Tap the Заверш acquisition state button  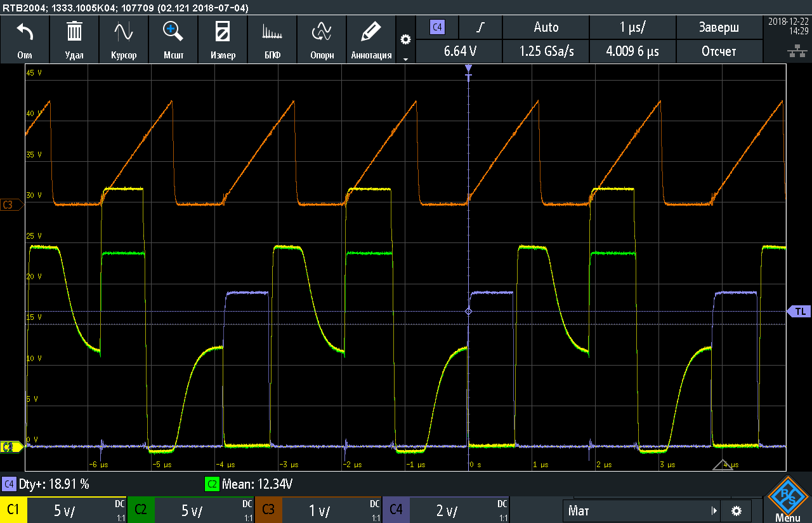click(x=719, y=27)
